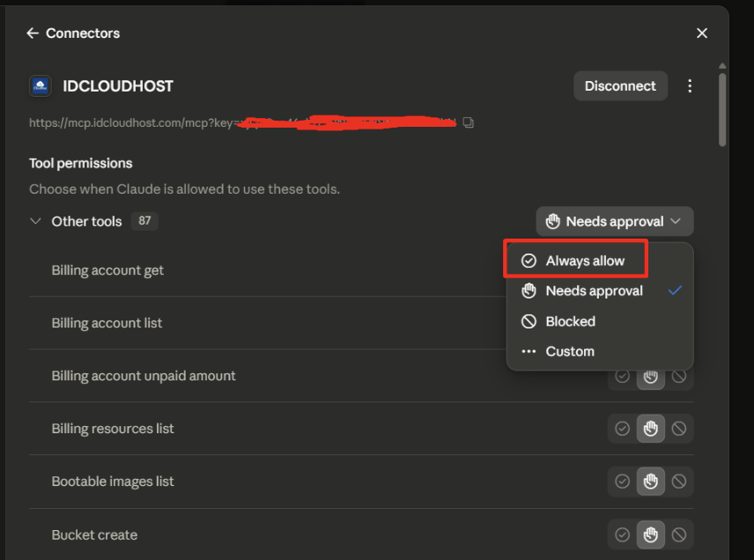754x560 pixels.
Task: Choose Blocked in the permission menu
Action: tap(600, 321)
